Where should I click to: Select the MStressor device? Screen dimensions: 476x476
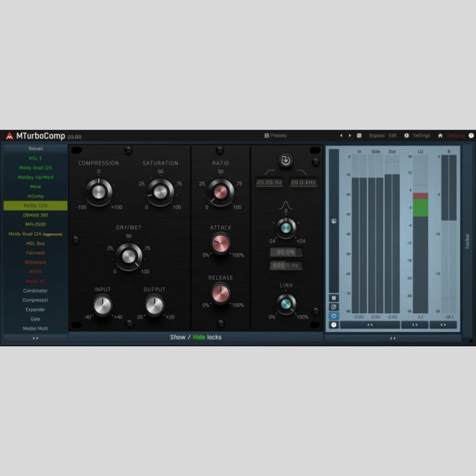tap(35, 262)
